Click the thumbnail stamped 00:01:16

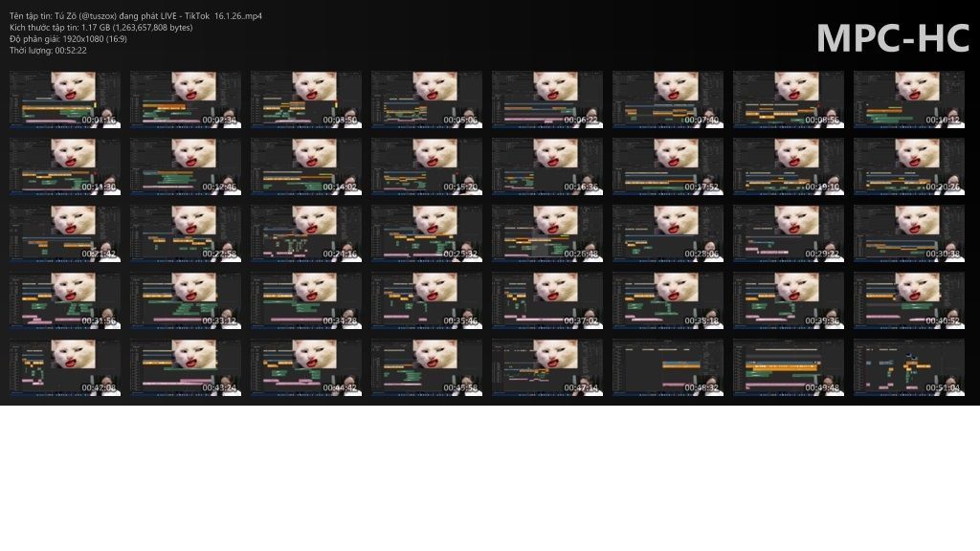click(x=65, y=99)
